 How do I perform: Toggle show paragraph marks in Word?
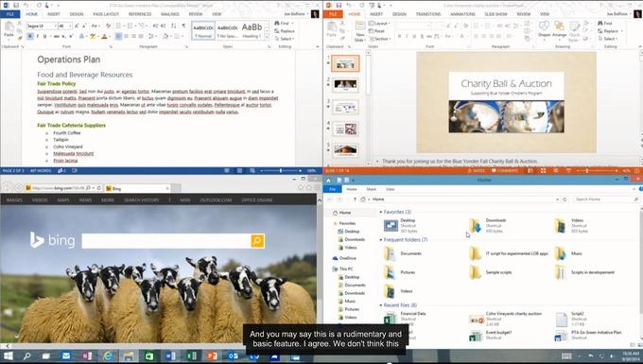tap(183, 26)
